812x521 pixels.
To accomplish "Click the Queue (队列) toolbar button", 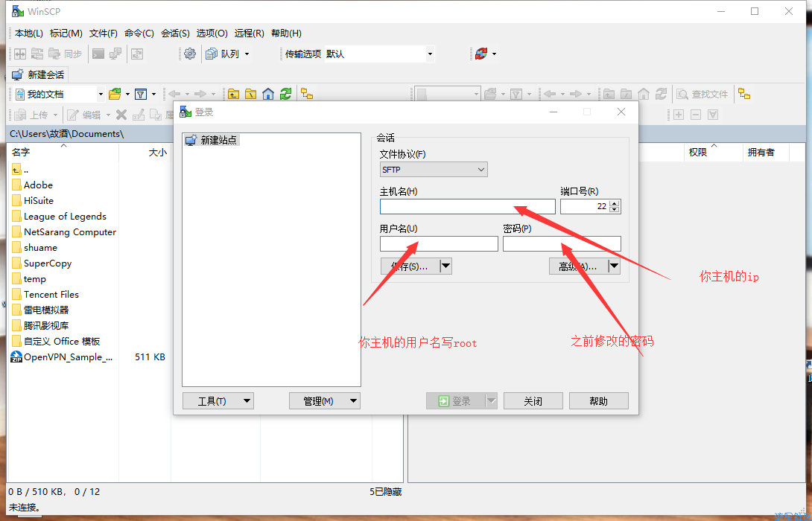I will click(223, 54).
